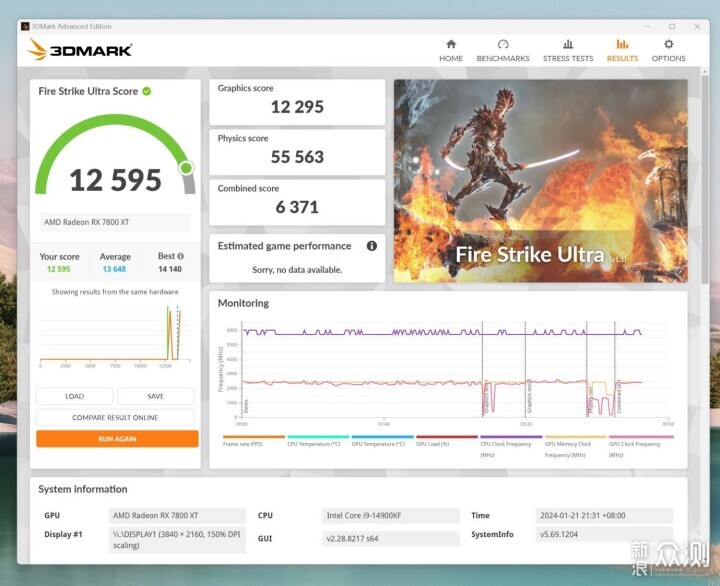This screenshot has width=720, height=586.
Task: Click the CPU field Intel Core i9-14900KF
Action: (391, 516)
